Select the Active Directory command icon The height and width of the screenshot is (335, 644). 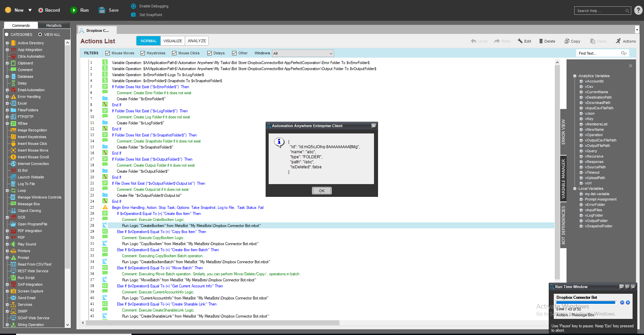click(13, 43)
